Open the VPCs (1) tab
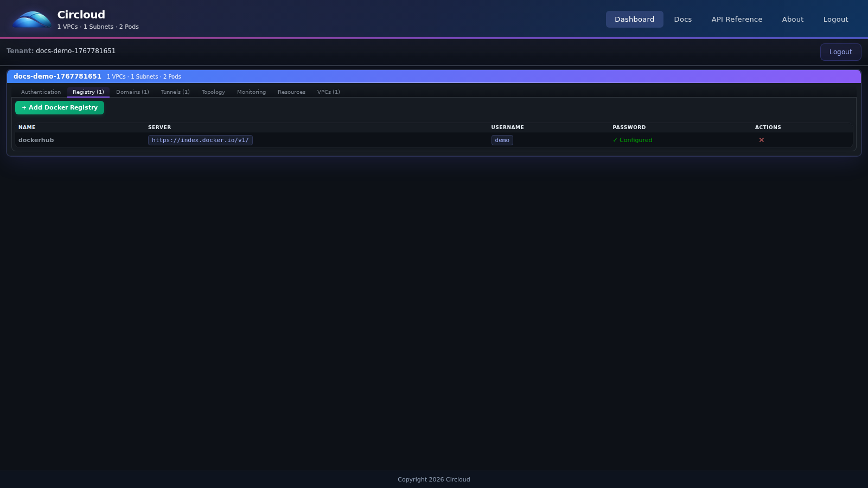Screen dimensions: 868x488 [x=328, y=92]
